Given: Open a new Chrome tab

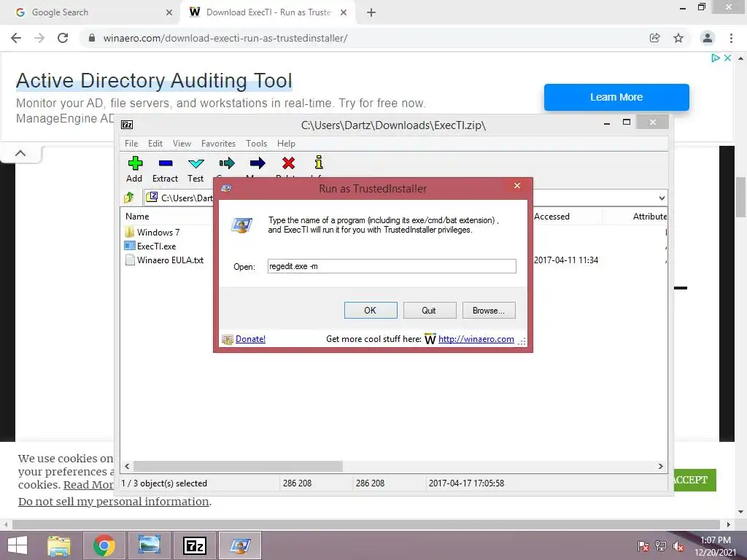Looking at the screenshot, I should click(371, 12).
